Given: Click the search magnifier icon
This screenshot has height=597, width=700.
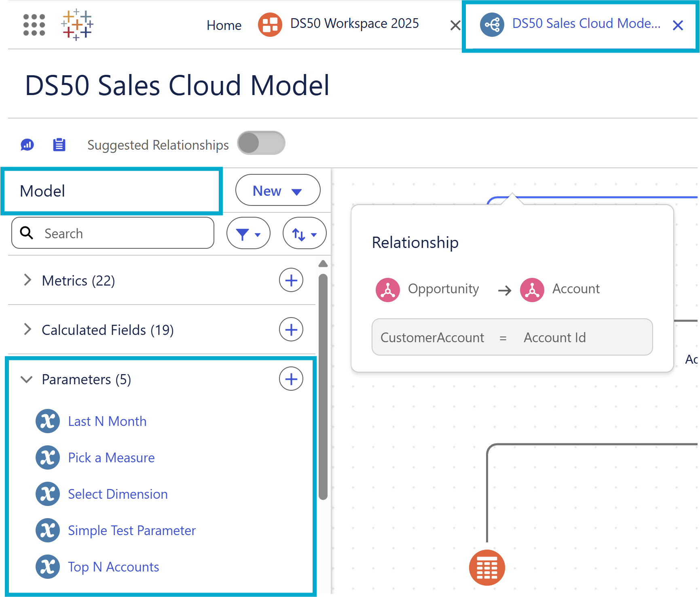Looking at the screenshot, I should pyautogui.click(x=27, y=233).
